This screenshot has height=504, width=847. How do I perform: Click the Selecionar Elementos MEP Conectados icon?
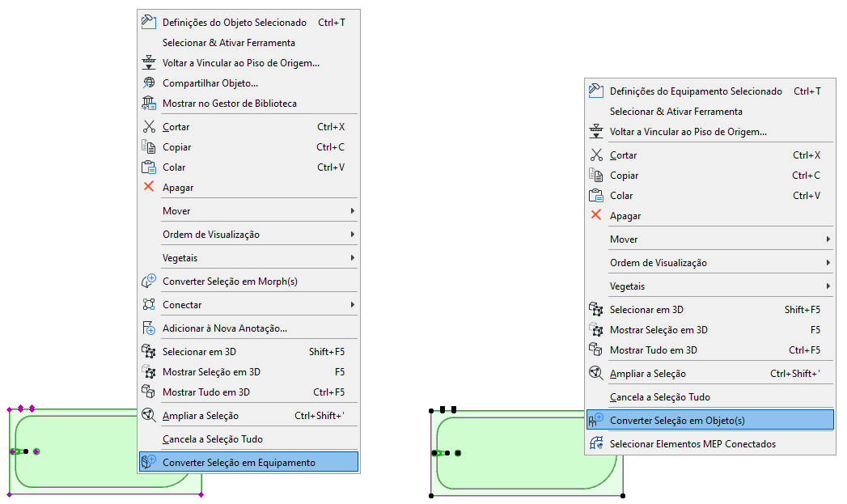[x=596, y=443]
